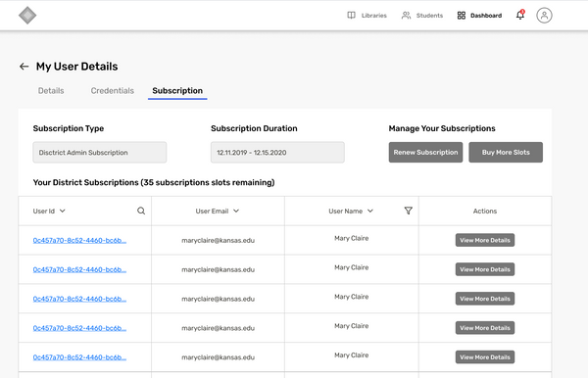Viewport: 588px width, 378px height.
Task: Switch to the Credentials tab
Action: (x=112, y=91)
